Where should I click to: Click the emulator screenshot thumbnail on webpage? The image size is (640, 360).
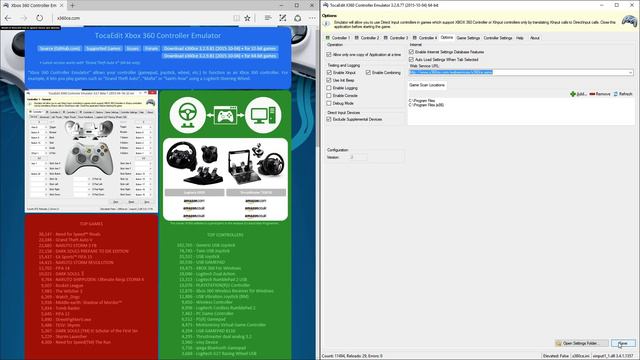[x=91, y=151]
